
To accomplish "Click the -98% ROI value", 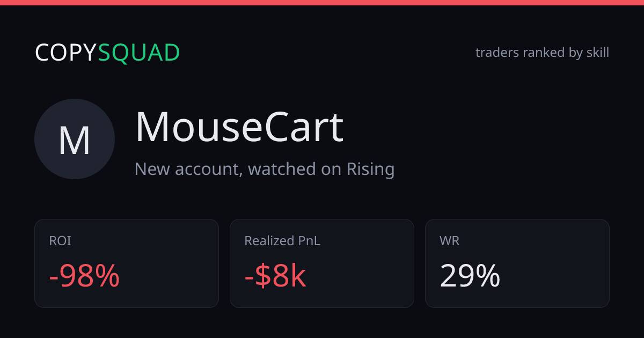I will click(84, 276).
